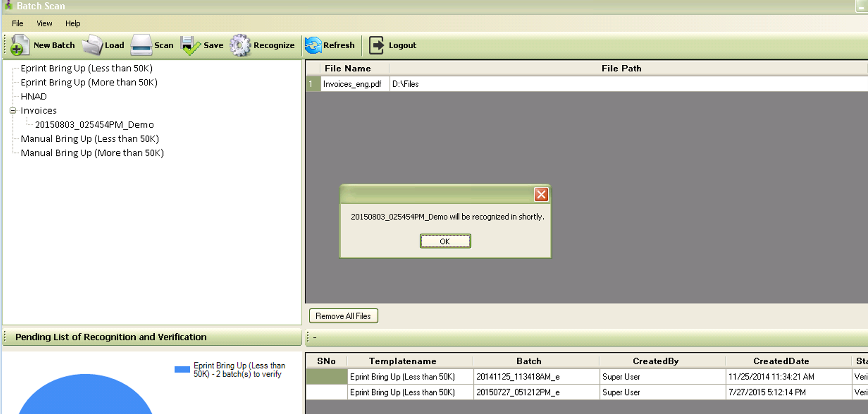This screenshot has height=414, width=868.
Task: Log out using the Logout icon
Action: point(377,45)
